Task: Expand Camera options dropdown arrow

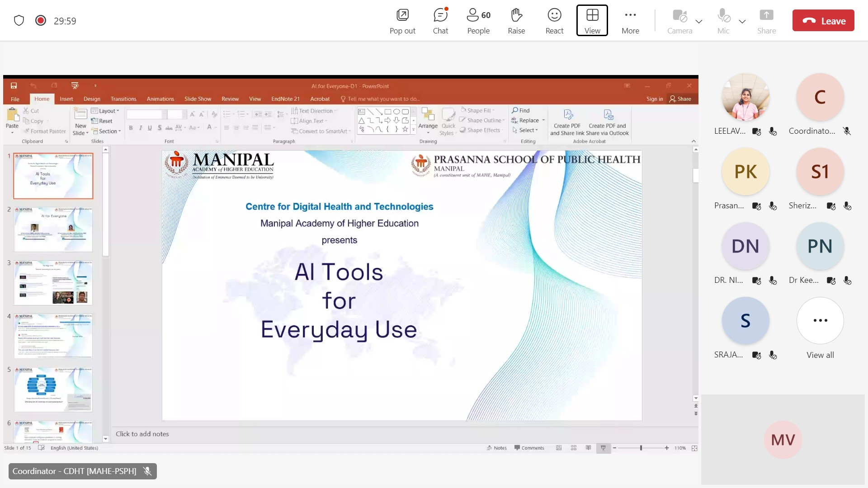Action: [x=699, y=21]
